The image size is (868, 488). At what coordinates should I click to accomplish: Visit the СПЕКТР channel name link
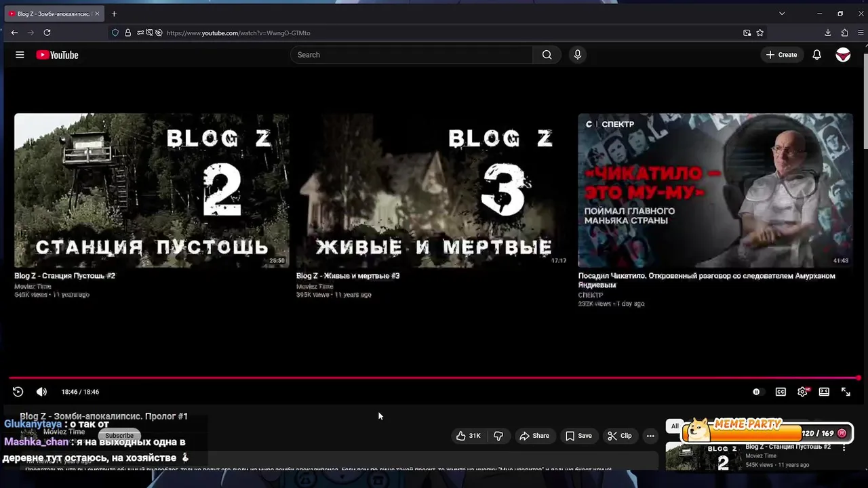591,296
